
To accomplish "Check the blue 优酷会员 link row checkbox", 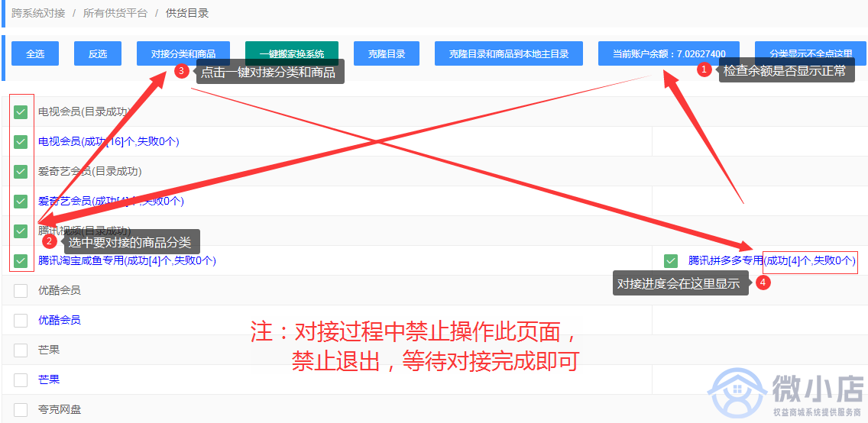I will (x=21, y=320).
